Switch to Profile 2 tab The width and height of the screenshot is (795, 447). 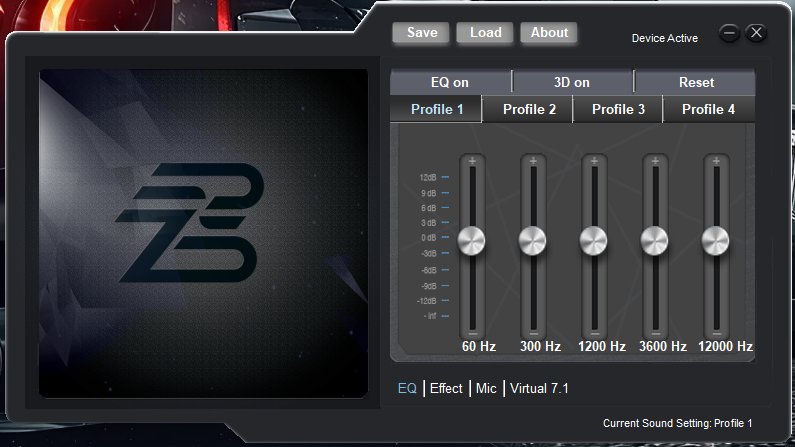click(x=528, y=109)
